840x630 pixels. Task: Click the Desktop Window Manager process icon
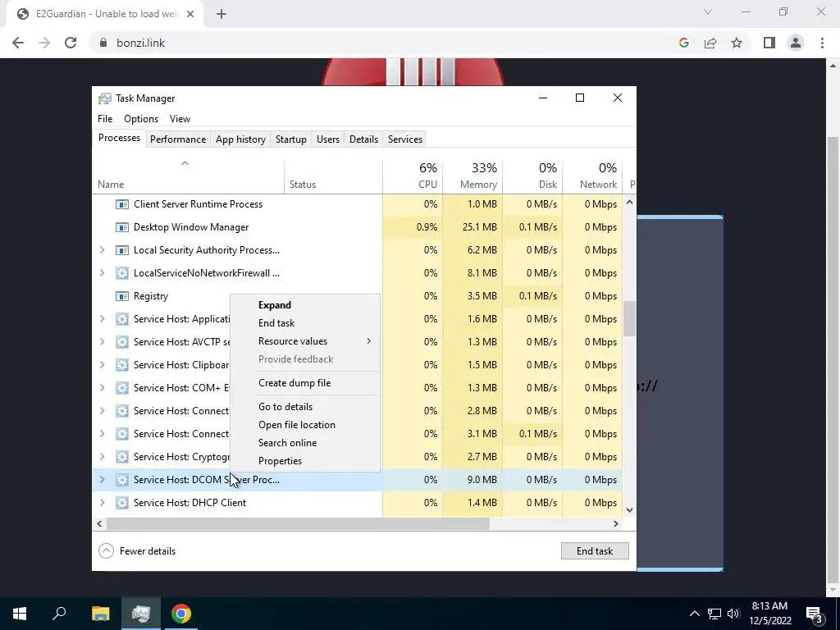122,227
